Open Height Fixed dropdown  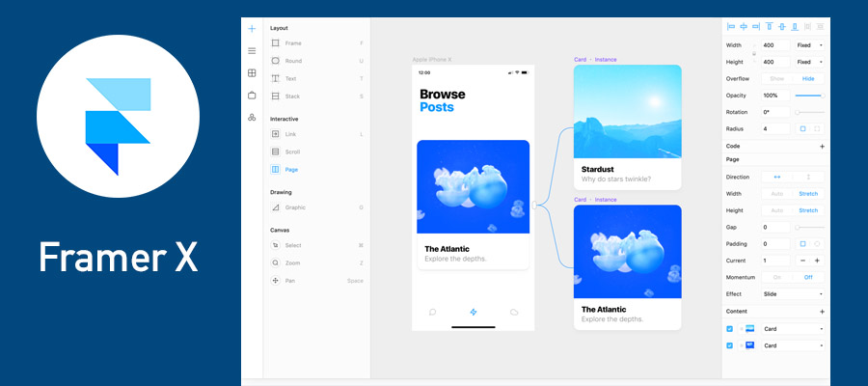coord(809,62)
